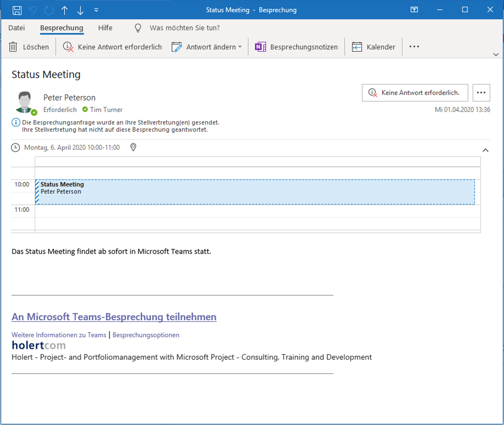Click the holertcom logo

(x=39, y=345)
